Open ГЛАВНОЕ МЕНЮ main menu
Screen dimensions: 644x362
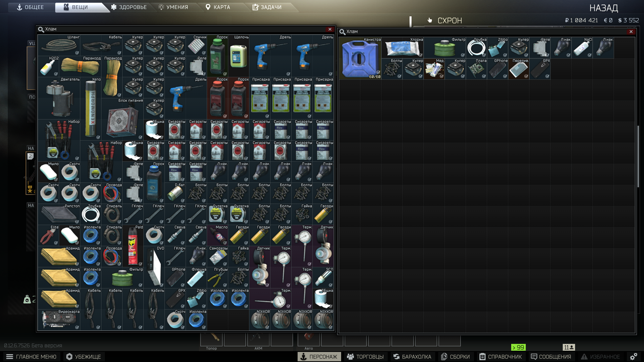pyautogui.click(x=32, y=356)
